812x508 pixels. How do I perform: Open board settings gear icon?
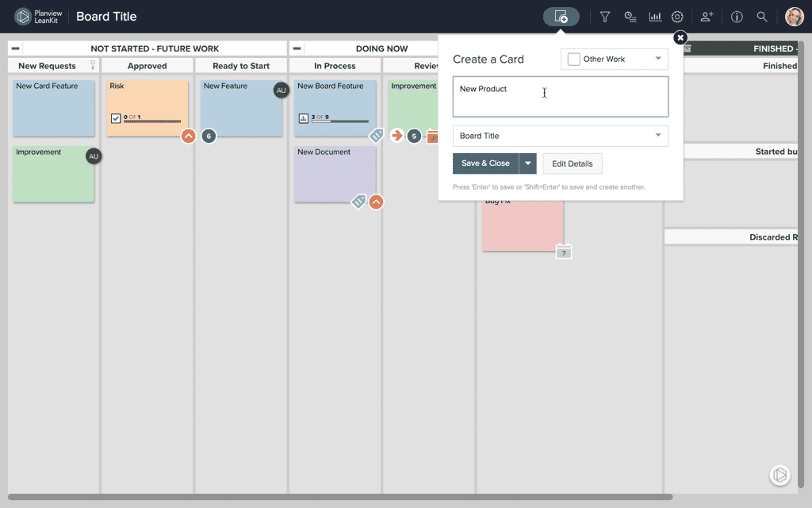(677, 17)
